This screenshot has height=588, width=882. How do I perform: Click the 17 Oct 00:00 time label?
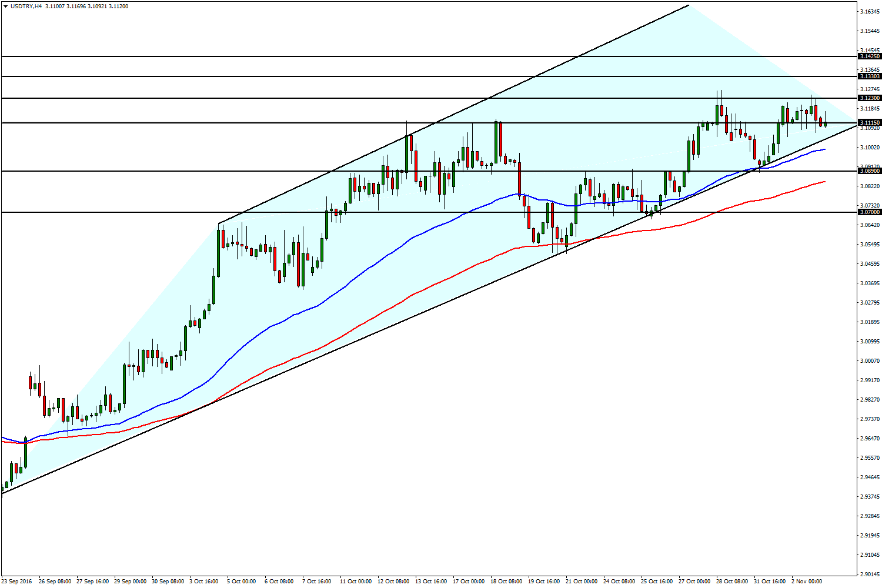point(469,582)
